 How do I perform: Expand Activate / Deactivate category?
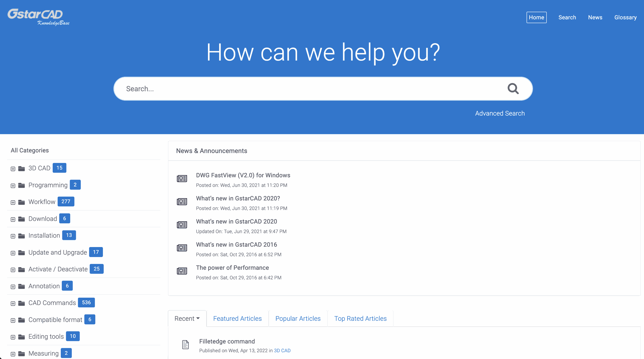13,270
